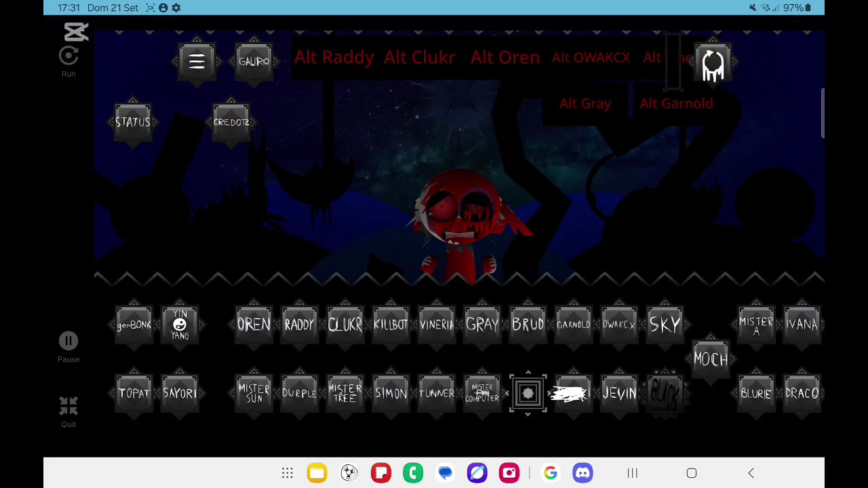Viewport: 868px width, 488px height.
Task: Tap the IVANA character tile
Action: 802,325
